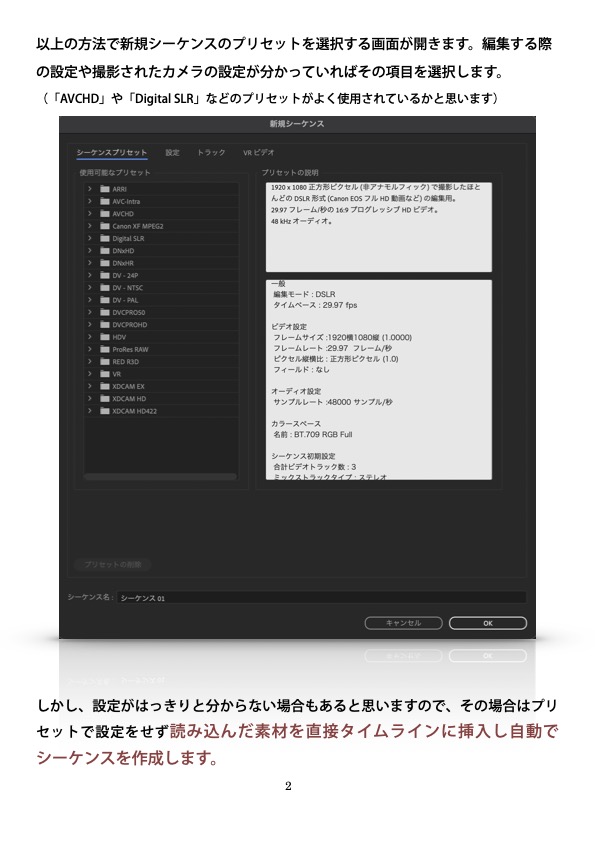This screenshot has height=842, width=595.
Task: Expand the Canon XF MPEG2 chevron
Action: 90,226
